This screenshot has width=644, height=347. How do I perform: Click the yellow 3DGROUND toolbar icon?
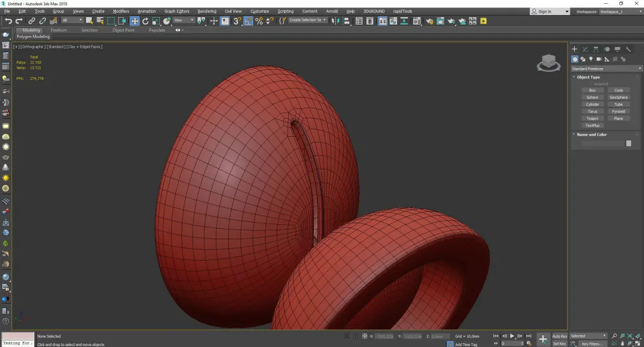coord(484,21)
